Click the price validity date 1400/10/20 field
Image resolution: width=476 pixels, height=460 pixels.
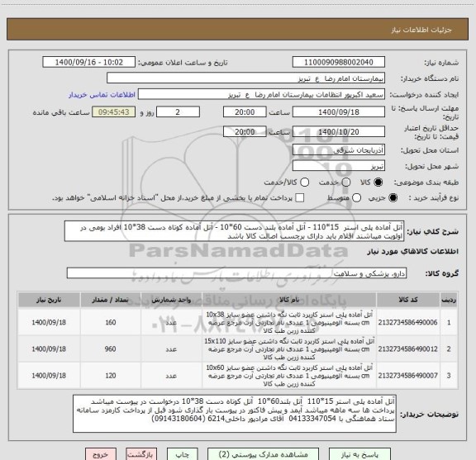(x=339, y=131)
